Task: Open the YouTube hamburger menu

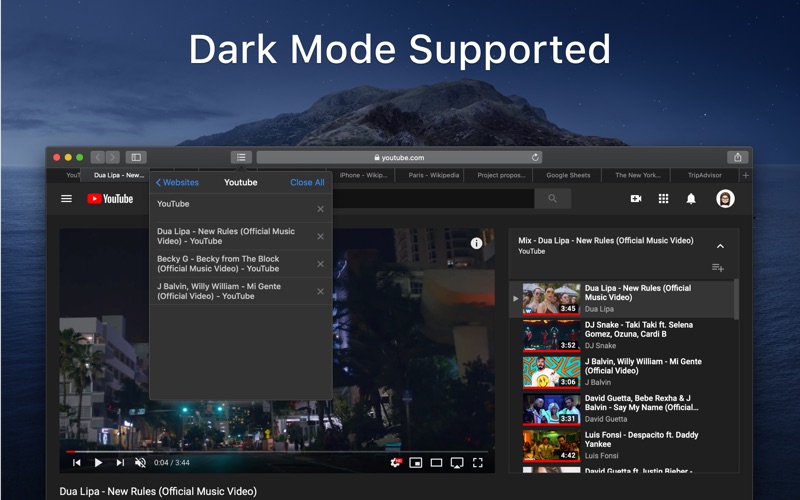Action: pos(66,198)
